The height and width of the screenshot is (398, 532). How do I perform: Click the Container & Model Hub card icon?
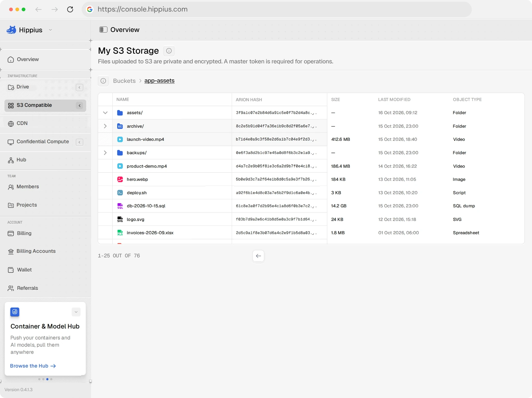click(x=15, y=312)
